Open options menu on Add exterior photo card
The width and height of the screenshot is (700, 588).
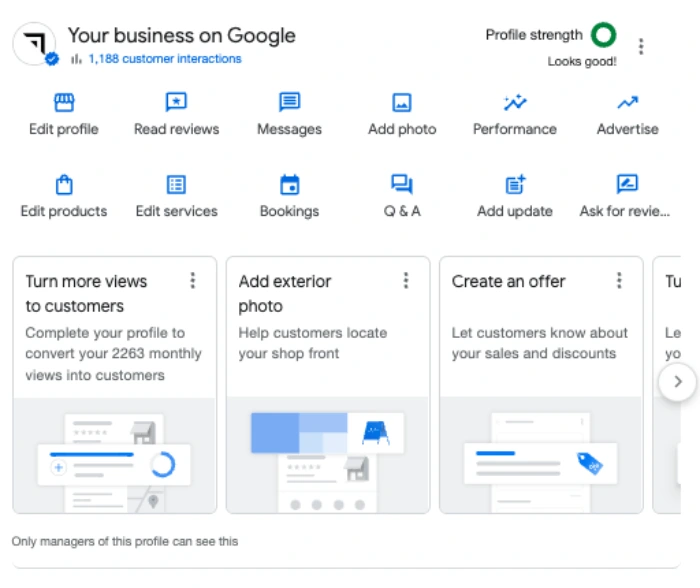coord(406,281)
